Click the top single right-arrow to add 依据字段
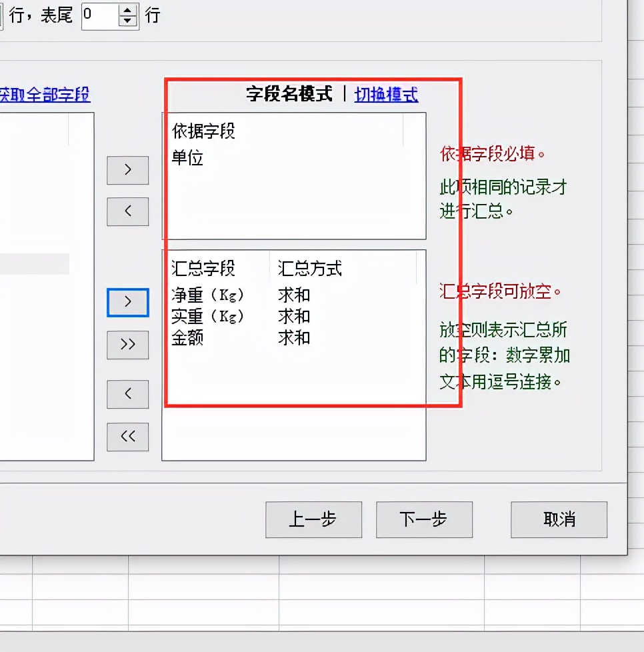This screenshot has width=644, height=652. coord(127,170)
